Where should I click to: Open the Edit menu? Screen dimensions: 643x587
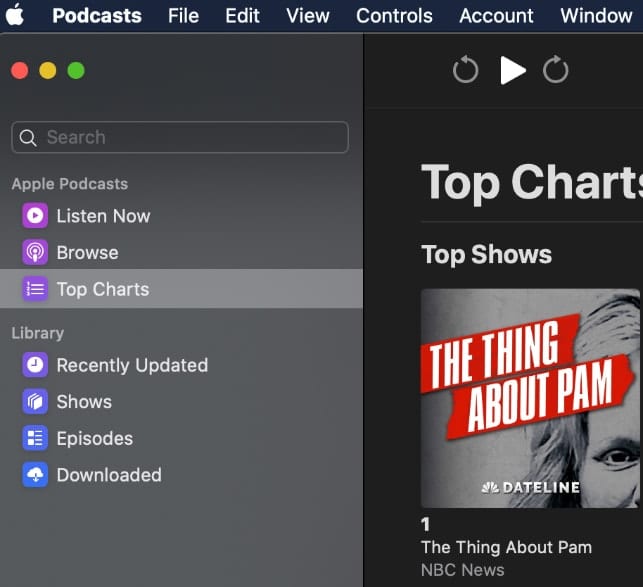point(242,16)
